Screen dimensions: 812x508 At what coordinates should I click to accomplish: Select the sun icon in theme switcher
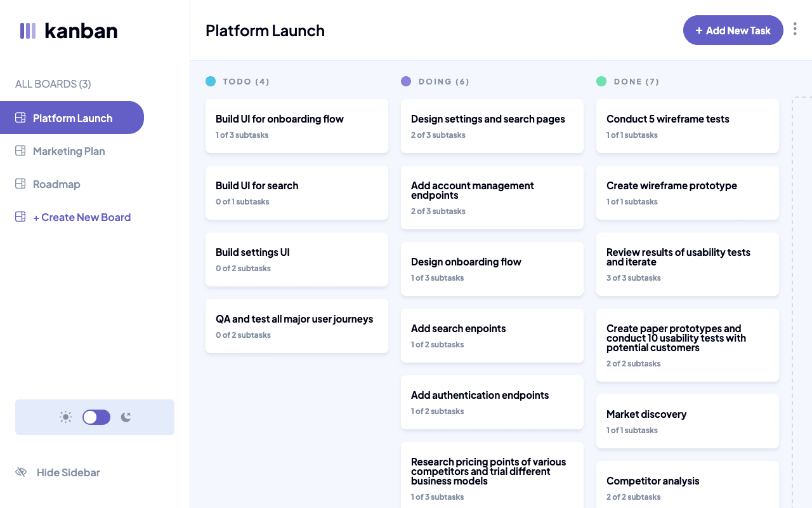[x=65, y=417]
